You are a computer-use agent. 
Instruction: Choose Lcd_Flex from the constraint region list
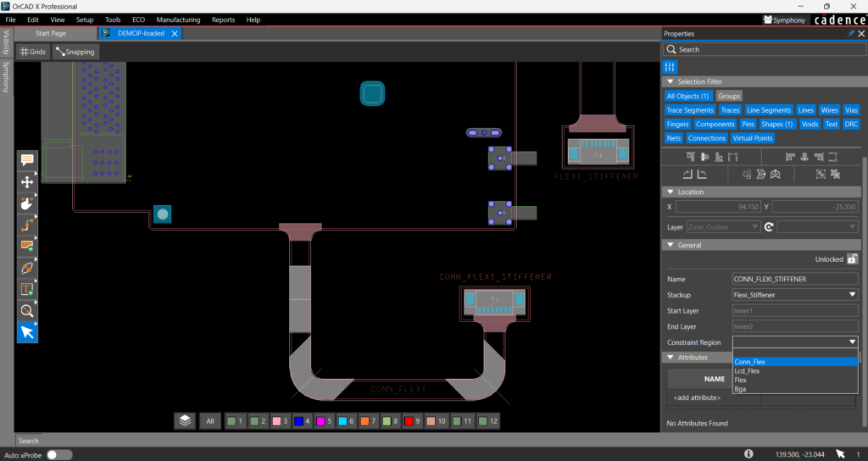(x=795, y=371)
